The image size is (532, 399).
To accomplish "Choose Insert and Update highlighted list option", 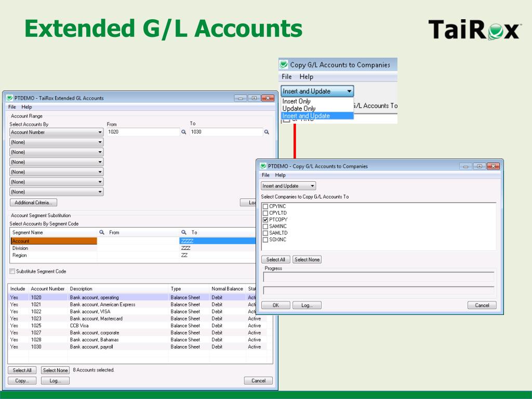I will 317,116.
